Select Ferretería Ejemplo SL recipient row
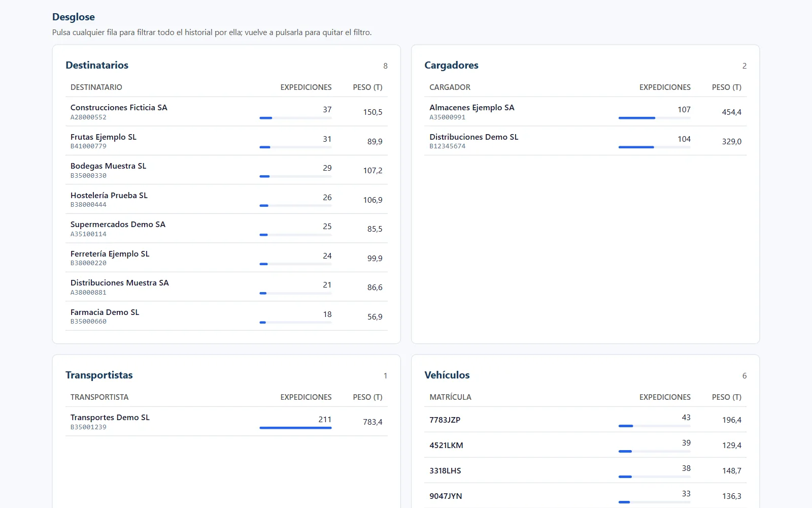The height and width of the screenshot is (508, 812). pos(226,258)
